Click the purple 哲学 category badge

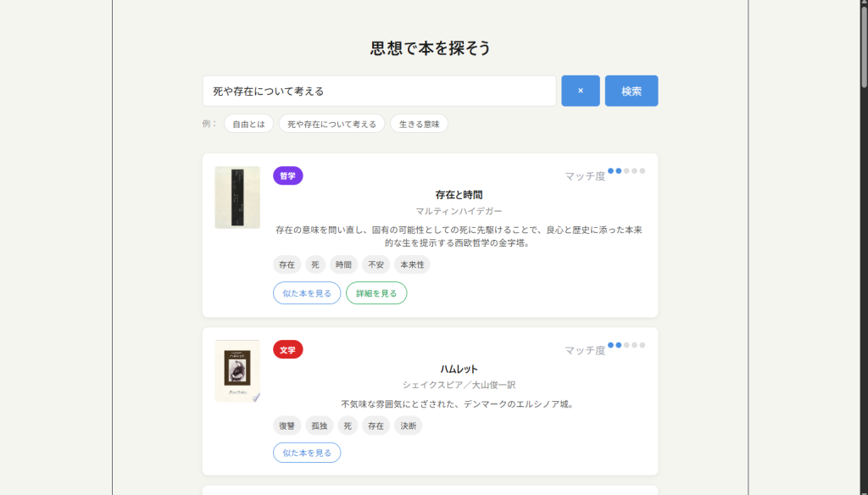(288, 175)
